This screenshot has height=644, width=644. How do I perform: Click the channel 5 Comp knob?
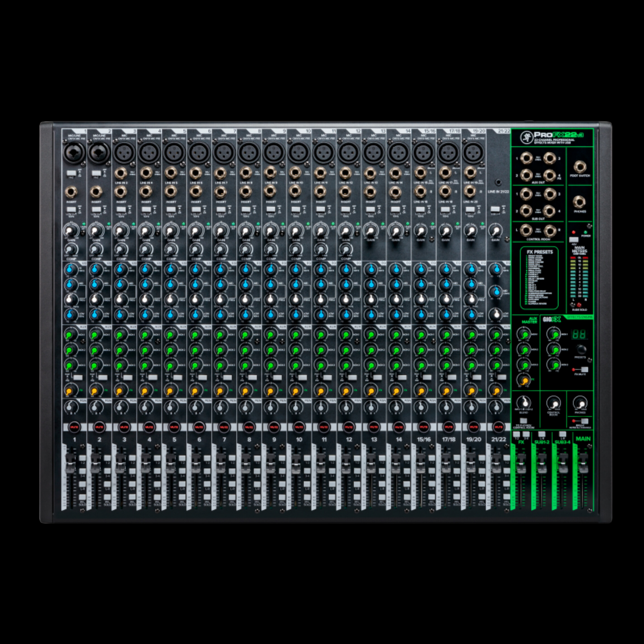point(170,250)
